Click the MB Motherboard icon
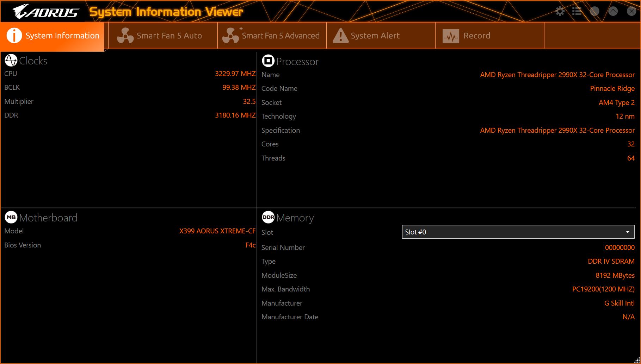This screenshot has width=641, height=364. (11, 217)
